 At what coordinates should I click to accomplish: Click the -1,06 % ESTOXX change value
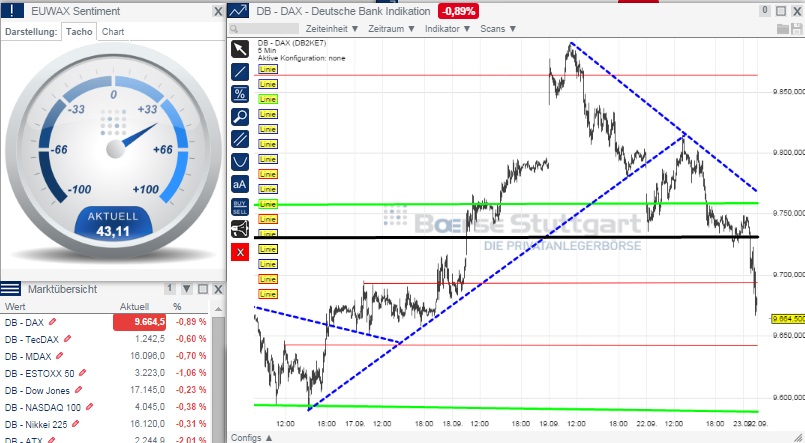pyautogui.click(x=191, y=373)
